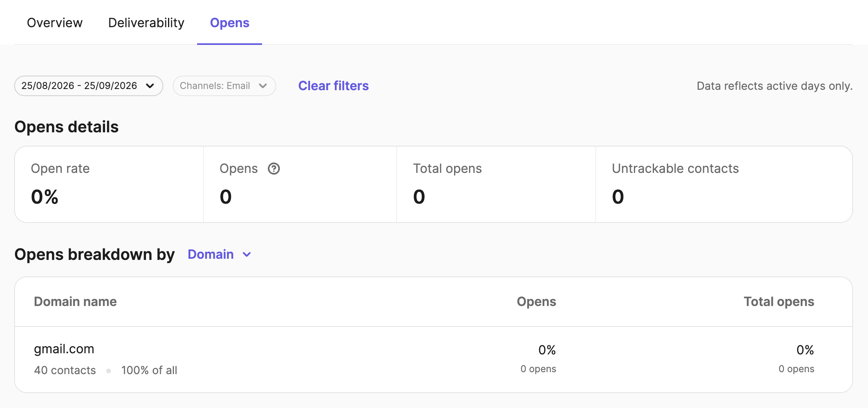Expand the Channels: Email filter dropdown
The width and height of the screenshot is (868, 408).
click(x=224, y=86)
